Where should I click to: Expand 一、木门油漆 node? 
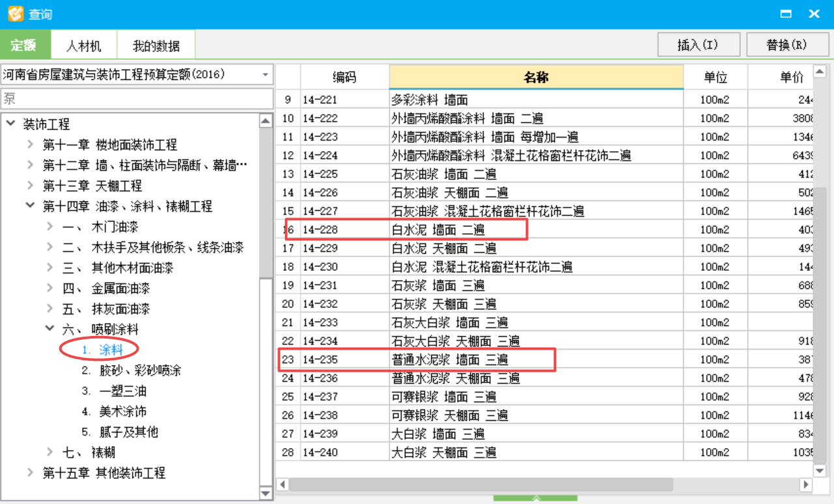[49, 227]
